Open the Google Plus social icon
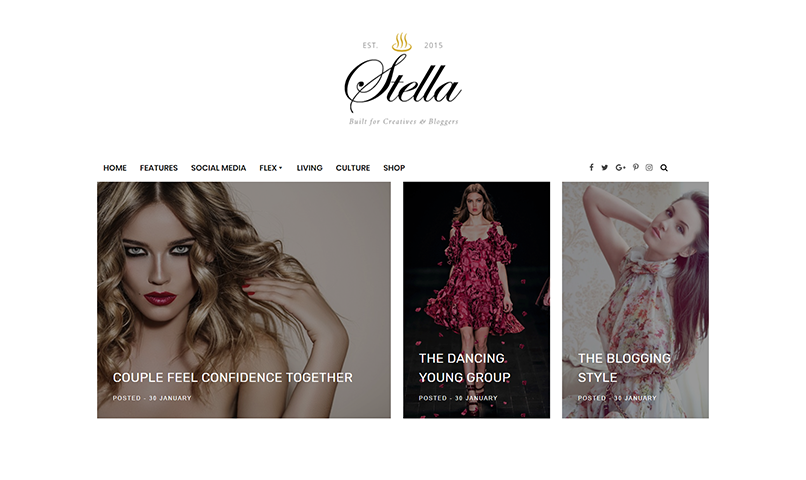The height and width of the screenshot is (480, 806). (620, 168)
